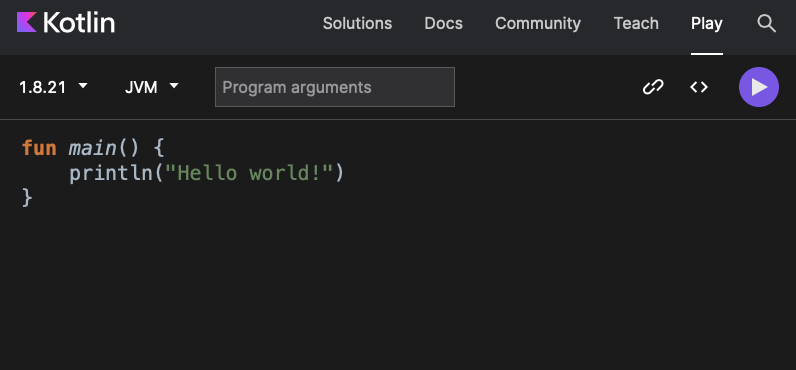Open the Kotlin version 1.8.21 dropdown
The image size is (796, 370).
click(x=53, y=87)
